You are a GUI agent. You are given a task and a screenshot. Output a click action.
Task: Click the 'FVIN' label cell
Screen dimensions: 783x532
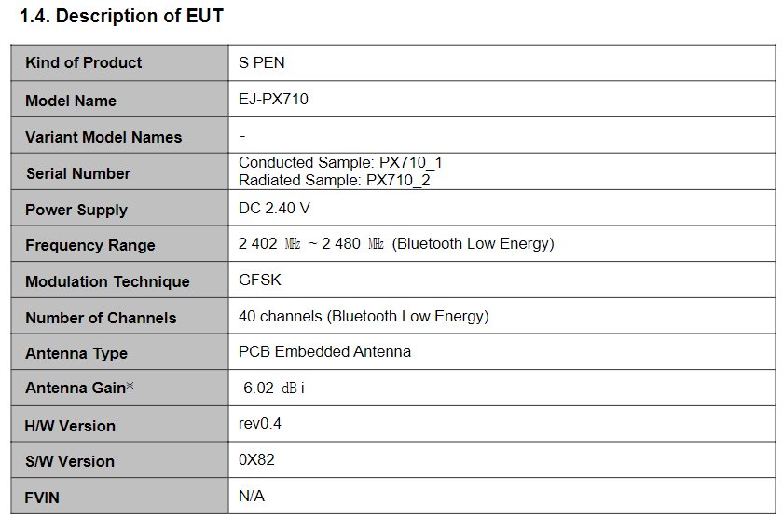coord(120,496)
